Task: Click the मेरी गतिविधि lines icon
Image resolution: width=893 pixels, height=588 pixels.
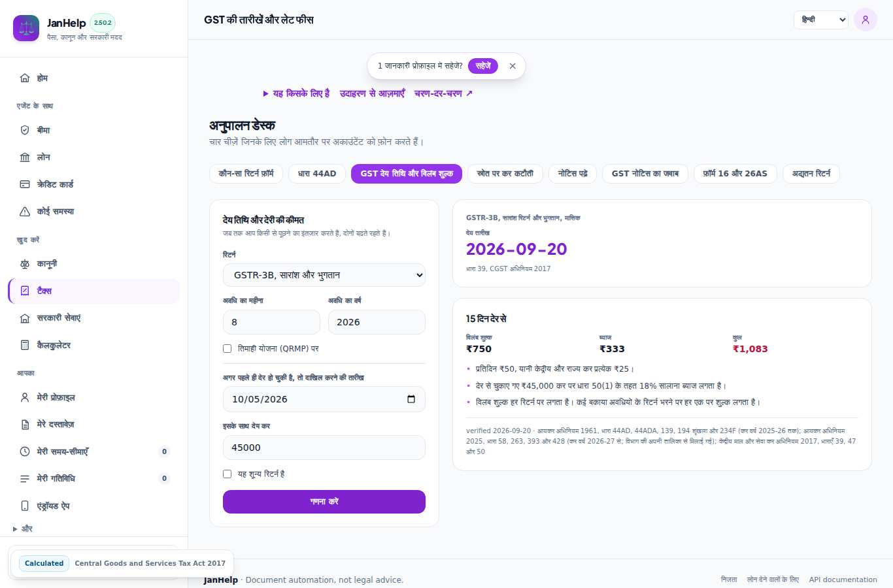Action: (x=25, y=479)
